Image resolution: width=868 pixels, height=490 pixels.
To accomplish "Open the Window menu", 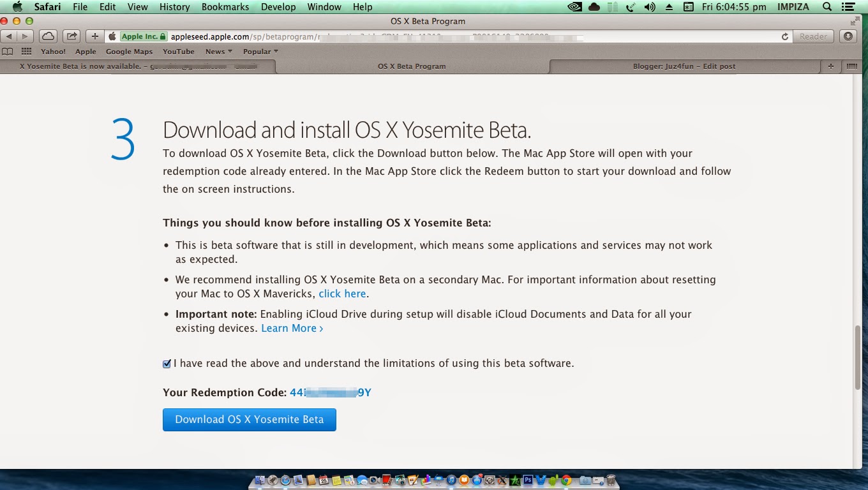I will (x=324, y=7).
